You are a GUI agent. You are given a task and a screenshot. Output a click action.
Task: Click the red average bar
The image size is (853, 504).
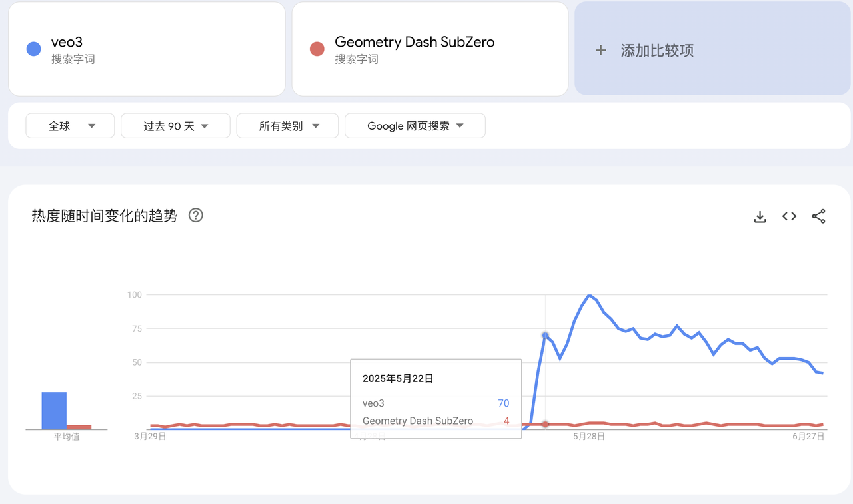[79, 427]
